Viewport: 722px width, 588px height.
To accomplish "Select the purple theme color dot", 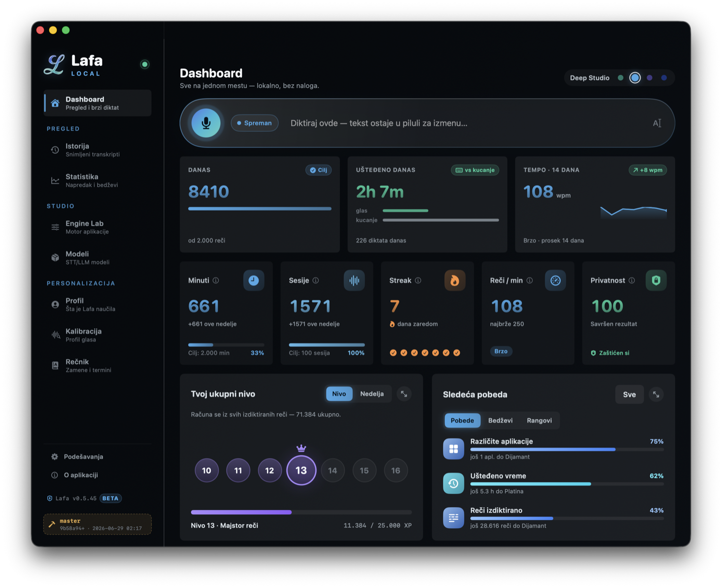I will pyautogui.click(x=649, y=78).
